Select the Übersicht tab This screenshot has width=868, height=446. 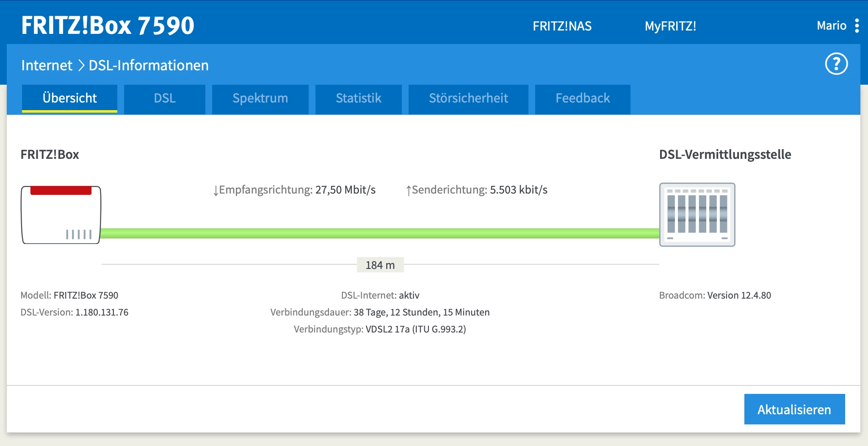point(69,98)
